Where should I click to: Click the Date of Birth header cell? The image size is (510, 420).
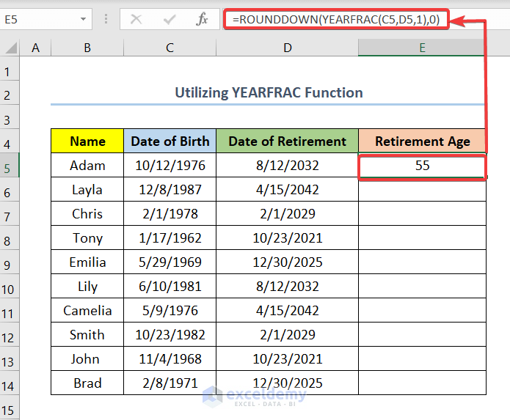click(x=170, y=141)
